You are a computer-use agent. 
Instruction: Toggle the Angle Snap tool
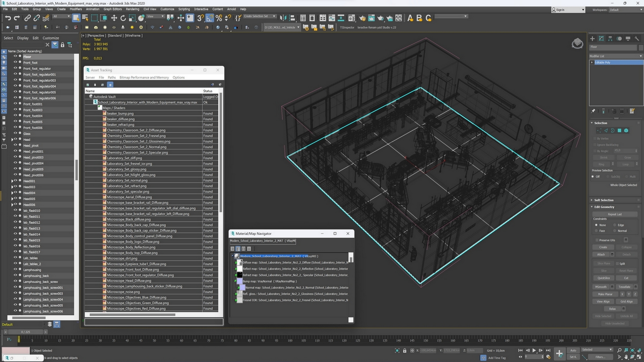pyautogui.click(x=210, y=18)
